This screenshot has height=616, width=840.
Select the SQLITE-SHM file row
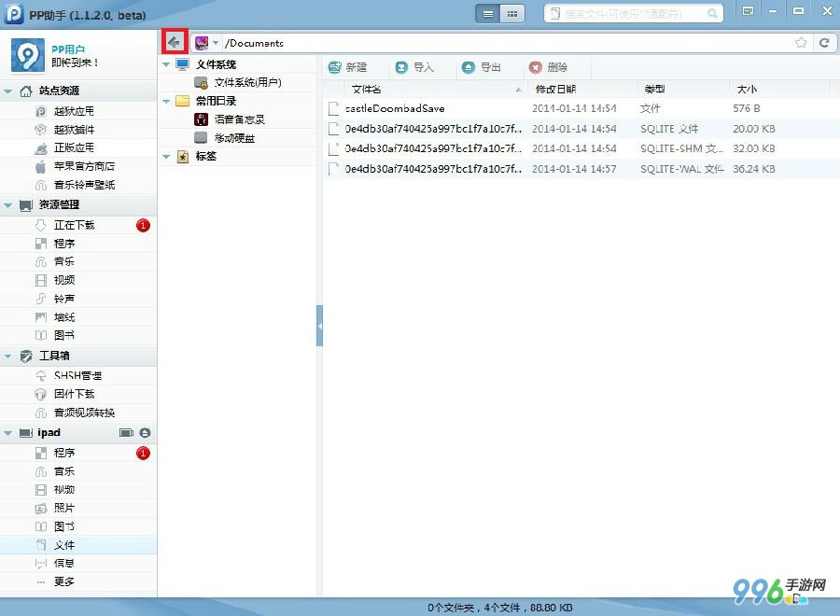(581, 149)
